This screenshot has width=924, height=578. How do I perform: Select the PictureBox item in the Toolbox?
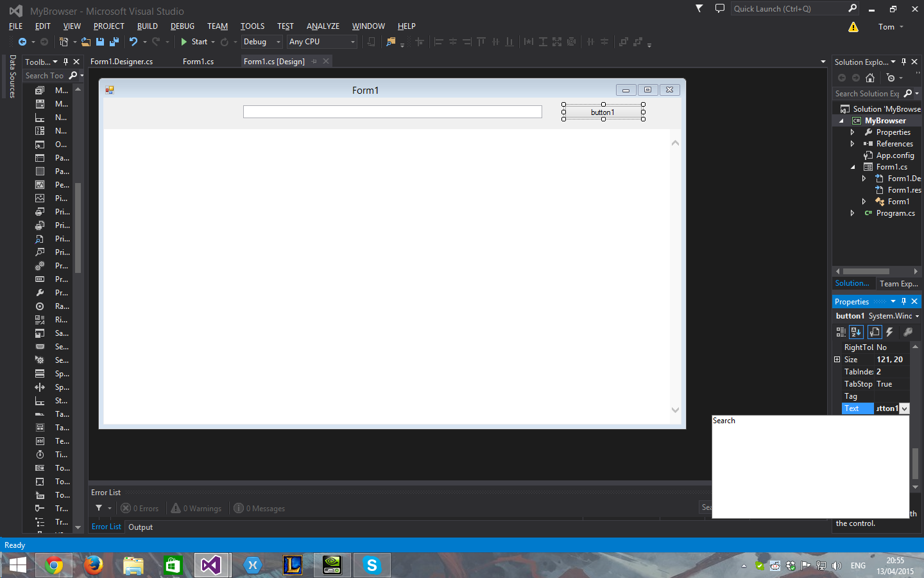click(x=51, y=198)
